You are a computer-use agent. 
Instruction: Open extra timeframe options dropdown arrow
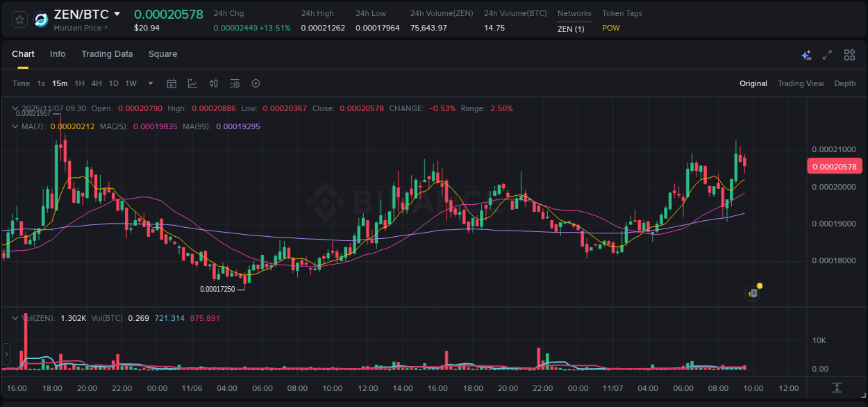point(150,83)
